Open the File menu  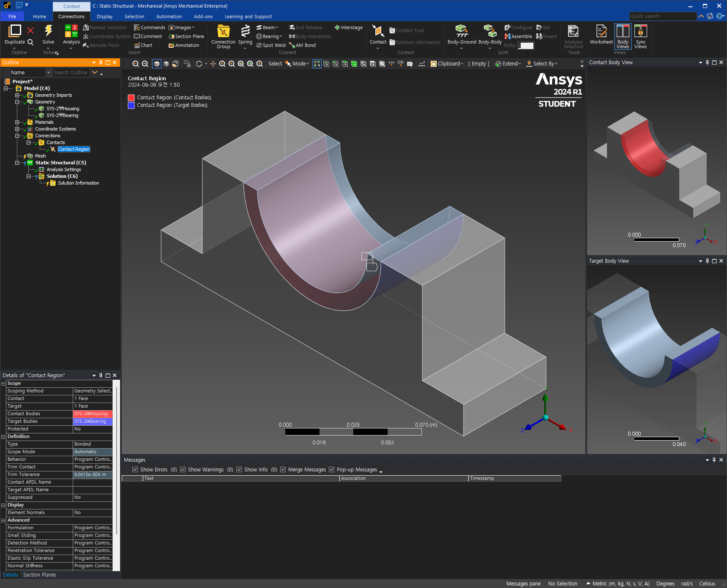click(12, 16)
